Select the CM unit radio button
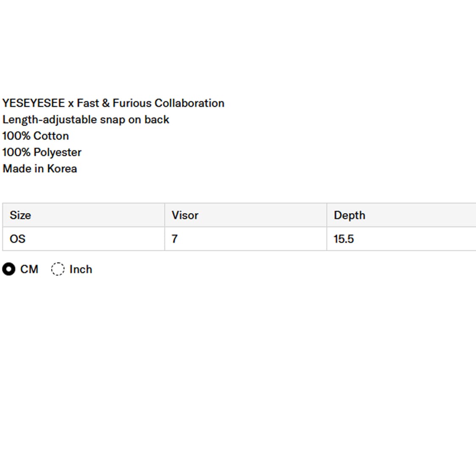476x476 pixels. tap(8, 269)
